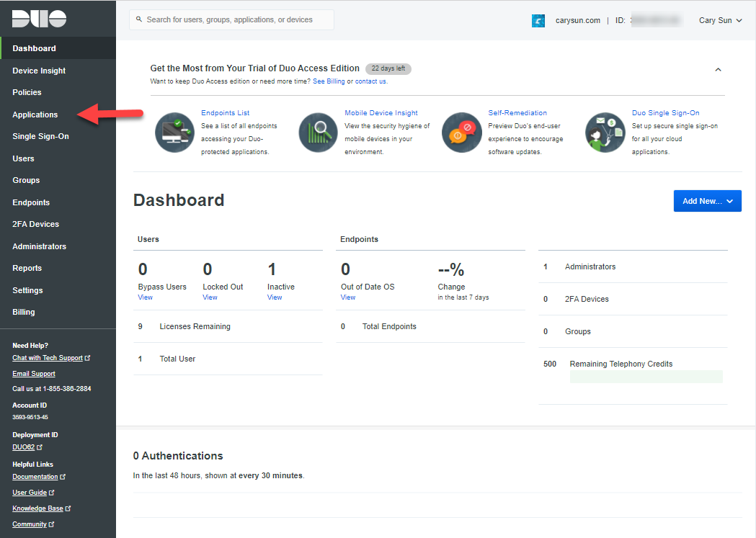Click the carysun.com account avatar icon
This screenshot has height=538, width=756.
538,21
